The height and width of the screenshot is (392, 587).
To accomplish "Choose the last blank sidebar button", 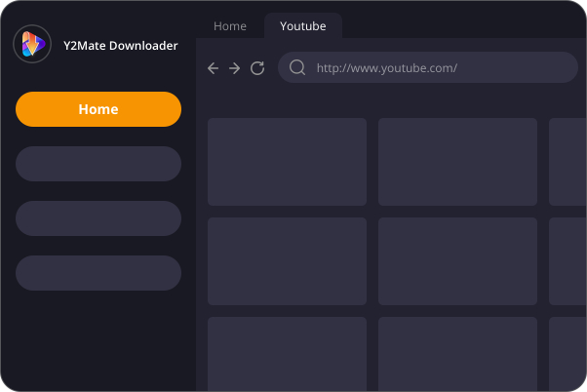I will click(x=98, y=273).
